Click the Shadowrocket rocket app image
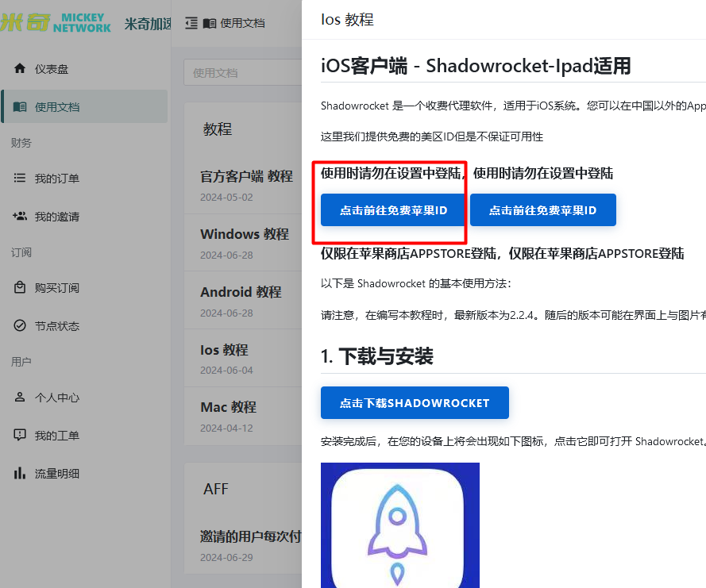Screen dimensions: 706x588 tap(399, 525)
